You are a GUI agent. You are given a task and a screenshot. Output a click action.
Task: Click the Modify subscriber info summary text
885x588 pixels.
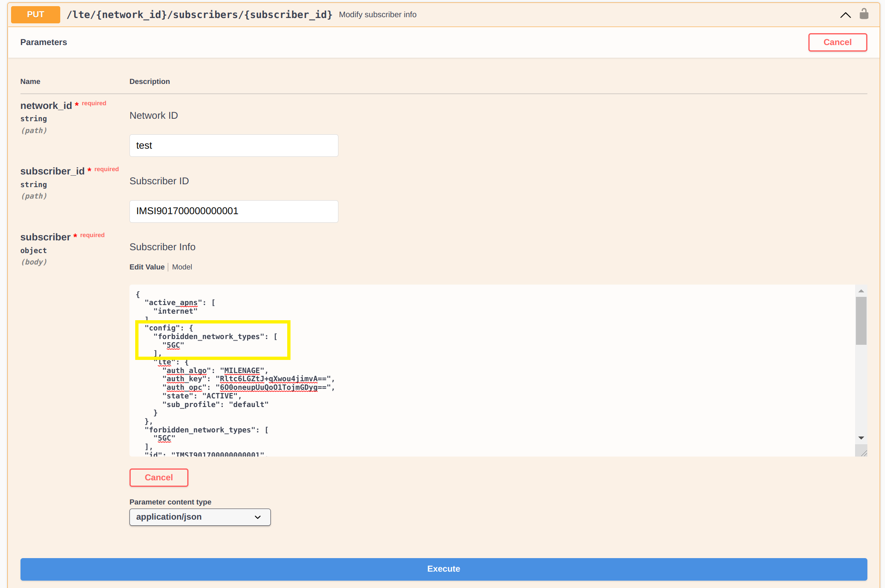click(377, 15)
